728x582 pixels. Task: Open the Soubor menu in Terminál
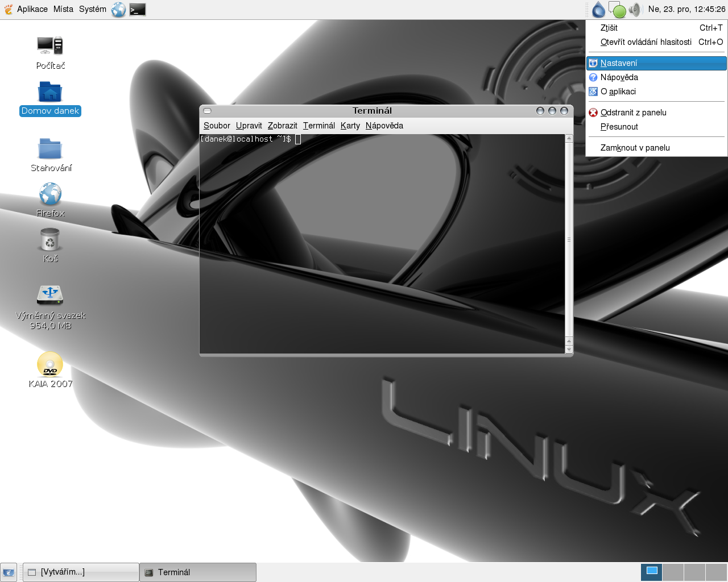[217, 126]
